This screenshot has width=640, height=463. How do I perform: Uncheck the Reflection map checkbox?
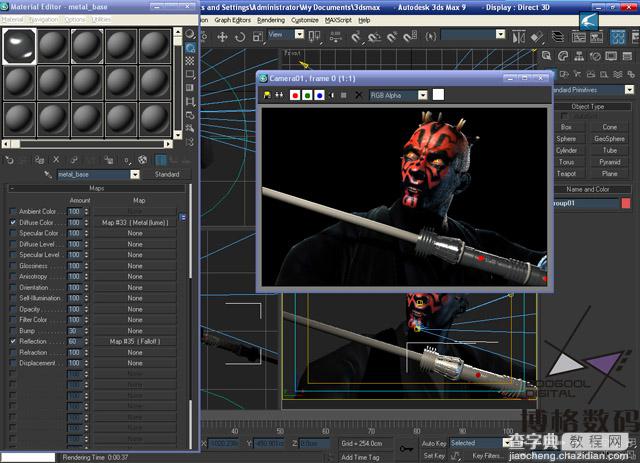13,341
